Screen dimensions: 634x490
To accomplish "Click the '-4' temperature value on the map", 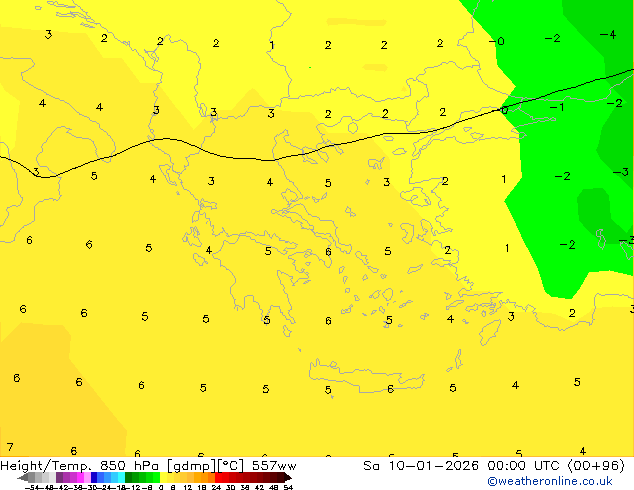I will coord(608,35).
